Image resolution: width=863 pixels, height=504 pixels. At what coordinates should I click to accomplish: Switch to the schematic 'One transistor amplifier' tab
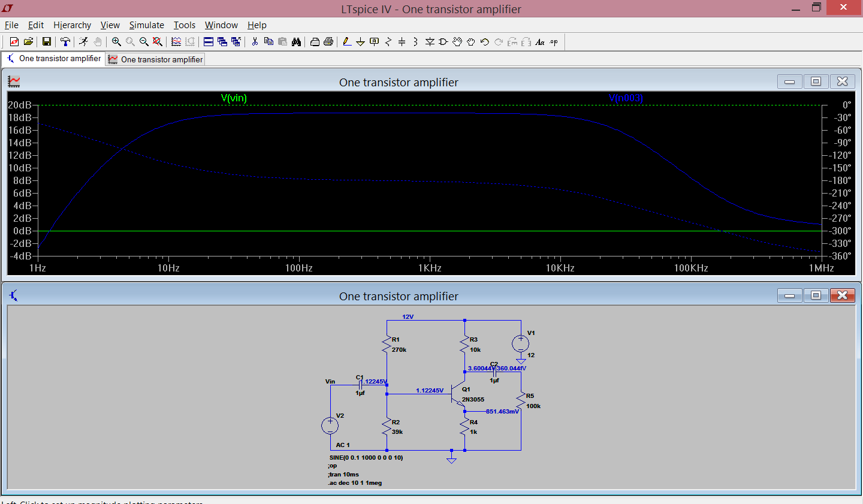[x=53, y=59]
